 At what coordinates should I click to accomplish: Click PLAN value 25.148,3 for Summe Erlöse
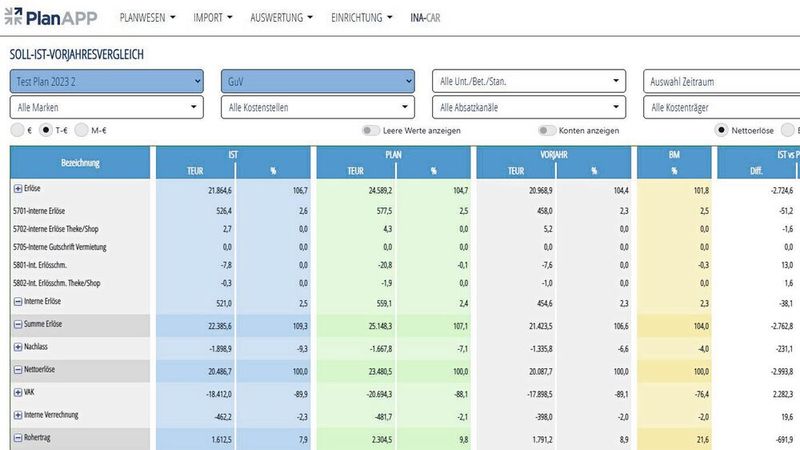(x=380, y=326)
